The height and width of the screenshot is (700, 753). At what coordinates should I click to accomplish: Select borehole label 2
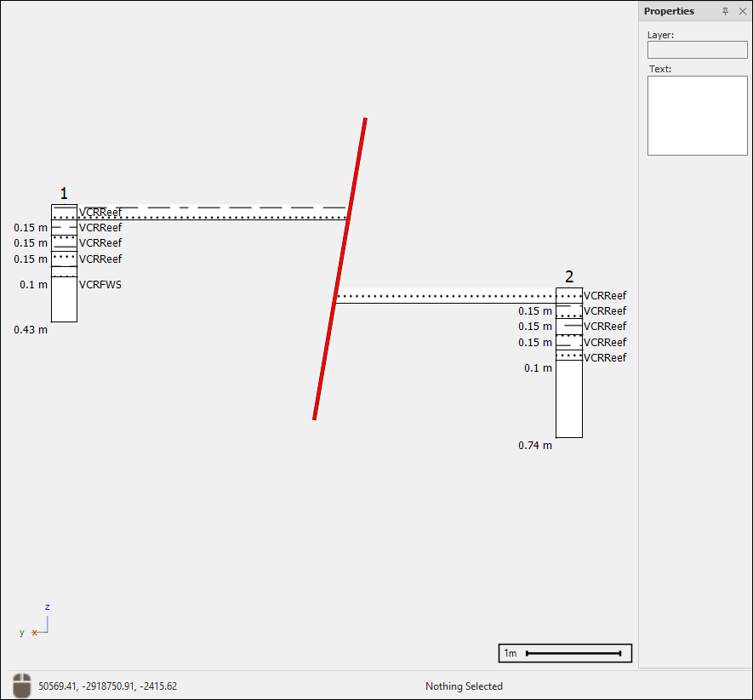[x=569, y=276]
